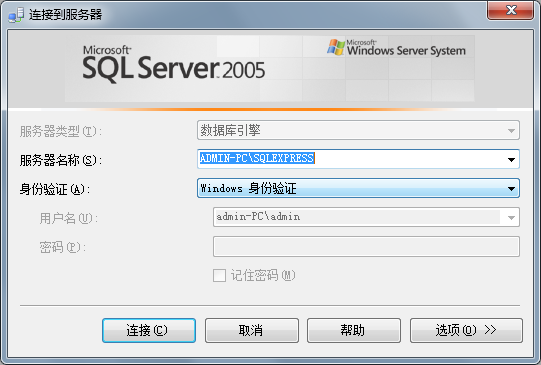Screen dimensions: 541x365
Task: Open the 服务器类型 dropdown arrow
Action: (511, 130)
